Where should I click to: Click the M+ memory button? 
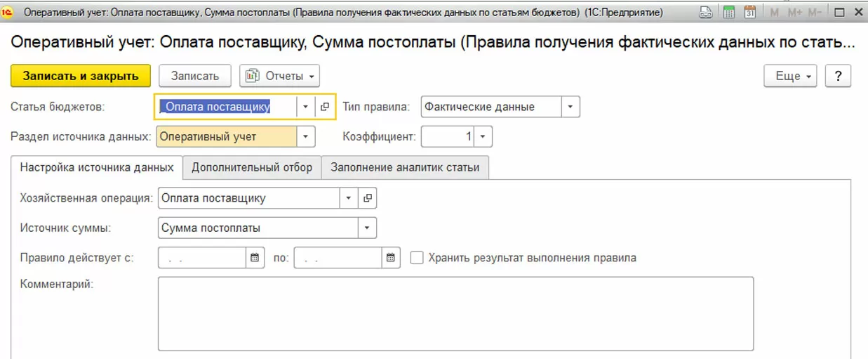[x=794, y=12]
